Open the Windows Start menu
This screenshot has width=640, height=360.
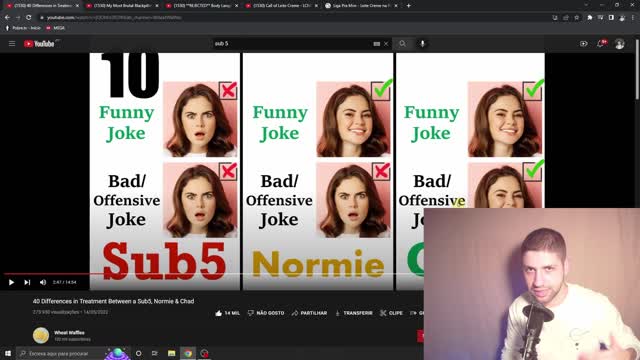click(8, 353)
